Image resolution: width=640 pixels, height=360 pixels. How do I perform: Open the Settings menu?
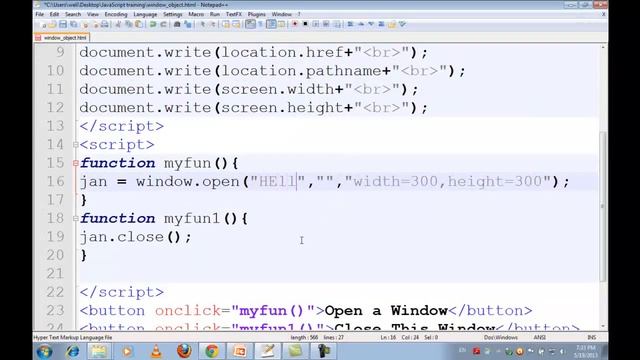173,14
